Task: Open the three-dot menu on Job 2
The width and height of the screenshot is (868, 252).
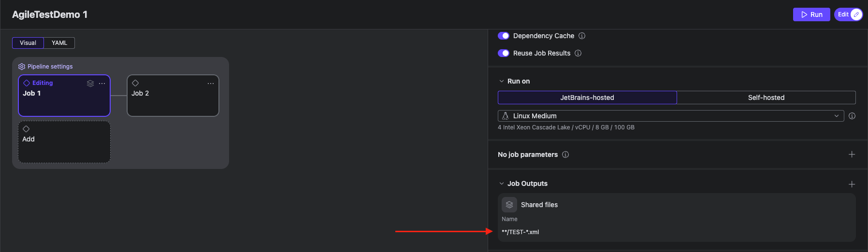Action: coord(211,84)
